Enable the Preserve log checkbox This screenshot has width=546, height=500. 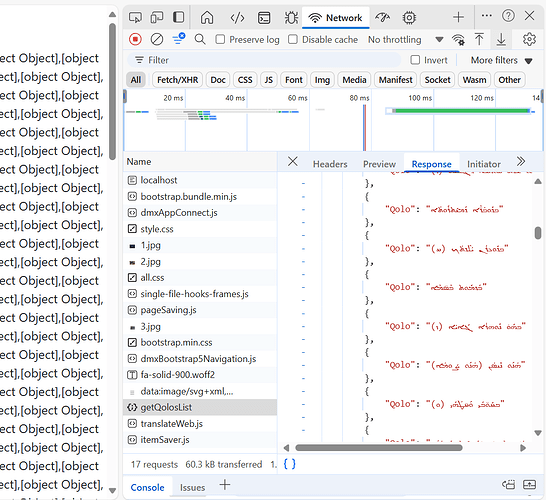pos(220,39)
